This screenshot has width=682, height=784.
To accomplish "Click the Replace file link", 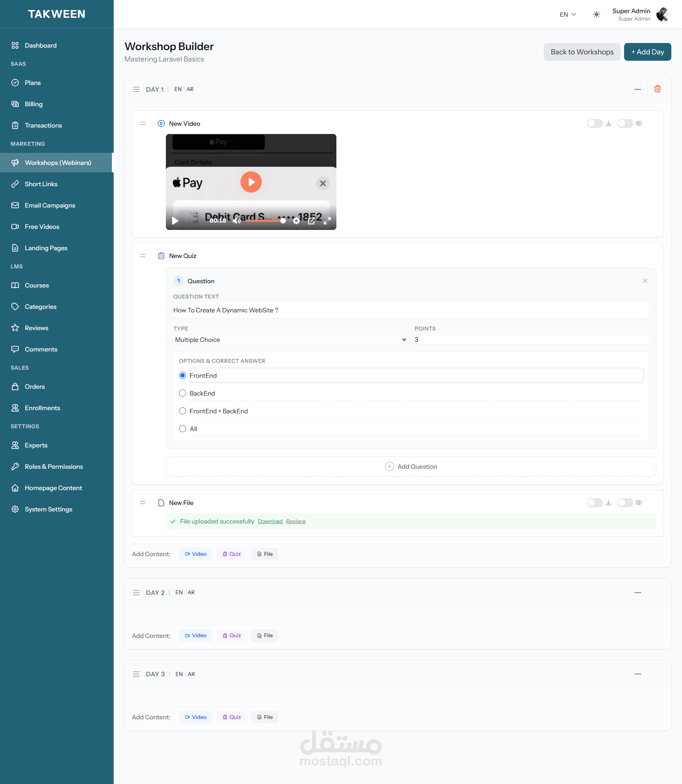I will click(296, 521).
